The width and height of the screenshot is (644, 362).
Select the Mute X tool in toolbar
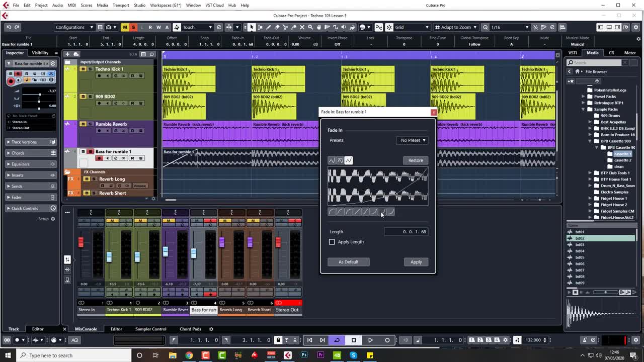[x=302, y=27]
